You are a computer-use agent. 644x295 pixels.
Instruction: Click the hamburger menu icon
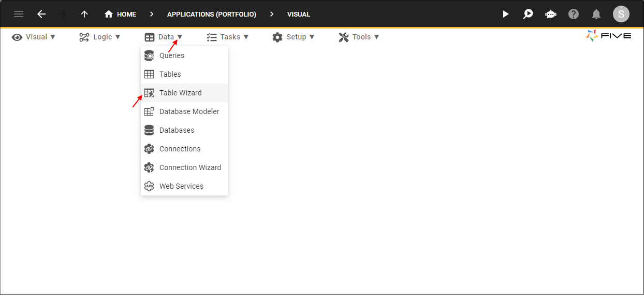click(19, 14)
